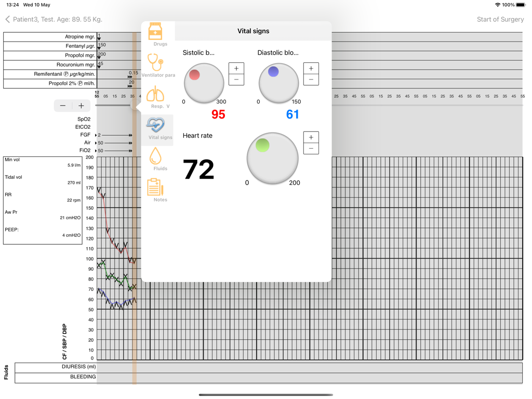Open the Notes clipboard icon

[x=155, y=187]
